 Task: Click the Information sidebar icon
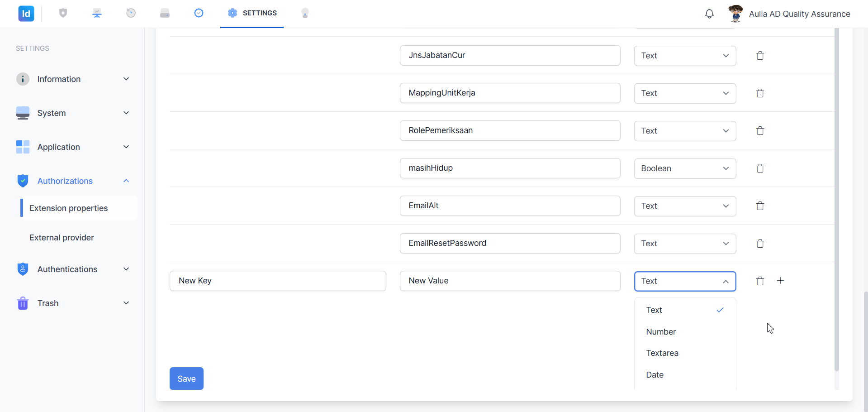point(23,79)
